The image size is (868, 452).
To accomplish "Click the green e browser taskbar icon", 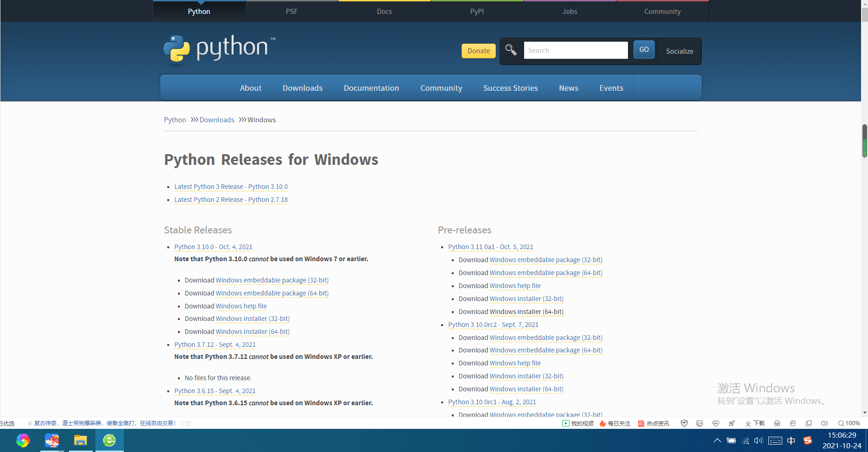I will pos(109,440).
